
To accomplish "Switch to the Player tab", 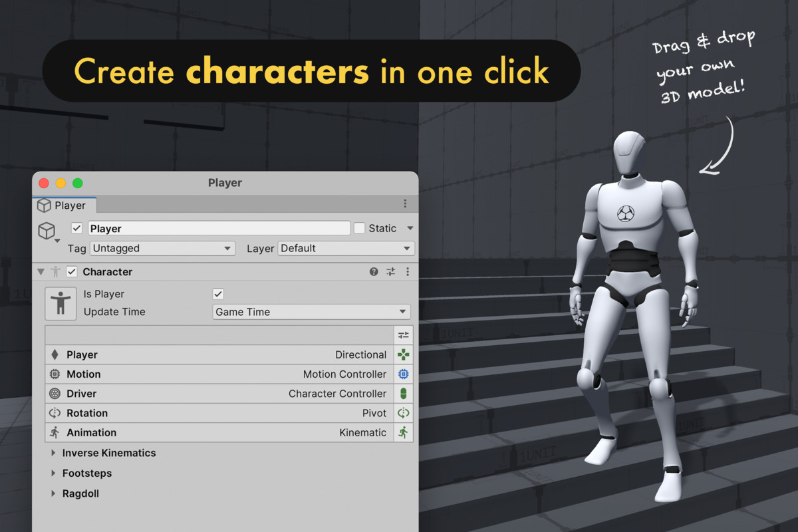I will (x=64, y=205).
